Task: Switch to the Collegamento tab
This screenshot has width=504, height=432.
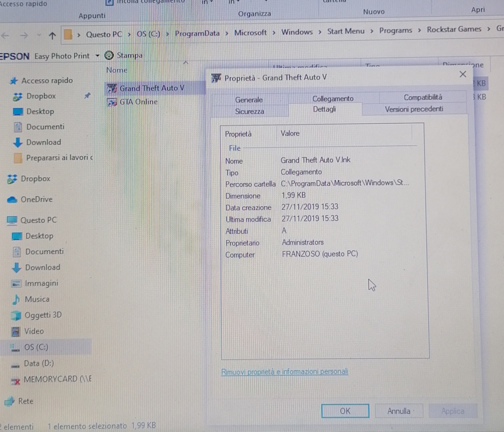Action: click(333, 99)
